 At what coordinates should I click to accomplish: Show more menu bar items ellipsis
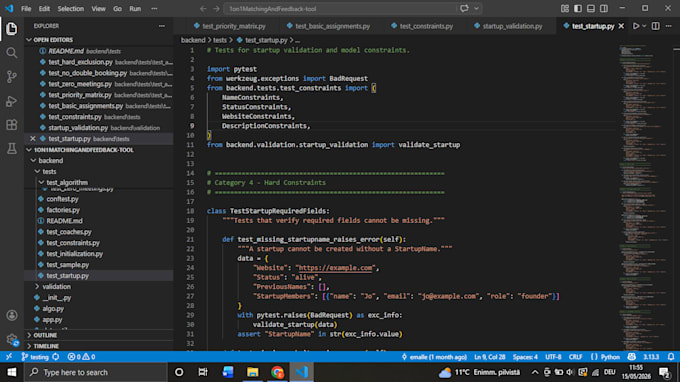pos(154,9)
